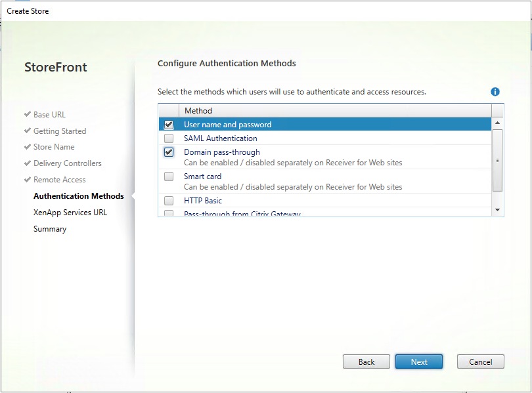Check the HTTP Basic option
This screenshot has height=393, width=532.
[169, 201]
